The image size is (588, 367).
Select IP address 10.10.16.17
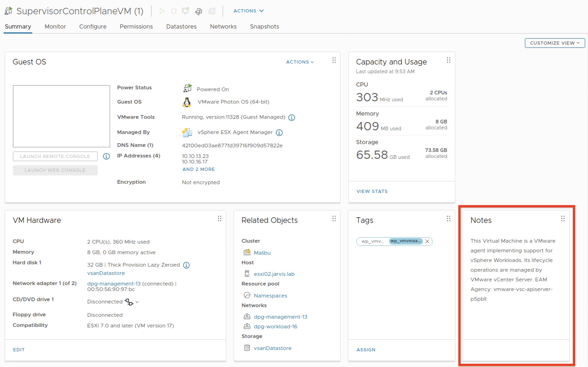coord(194,161)
